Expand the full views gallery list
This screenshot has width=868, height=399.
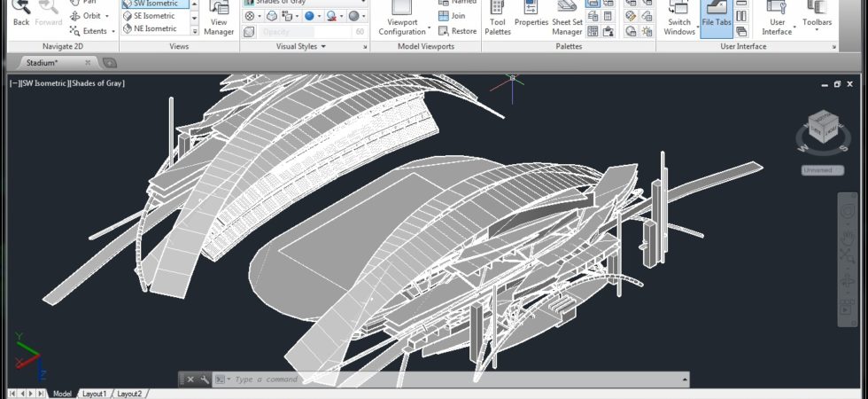pyautogui.click(x=194, y=31)
